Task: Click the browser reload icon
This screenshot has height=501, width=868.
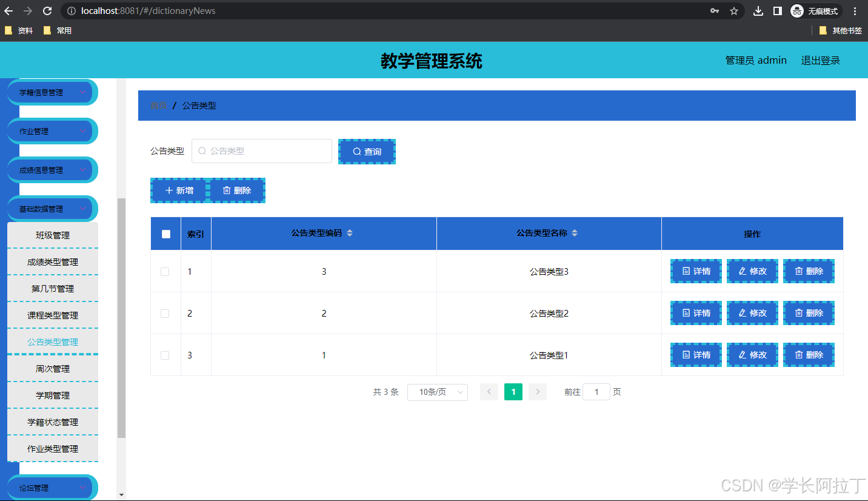Action: (47, 10)
